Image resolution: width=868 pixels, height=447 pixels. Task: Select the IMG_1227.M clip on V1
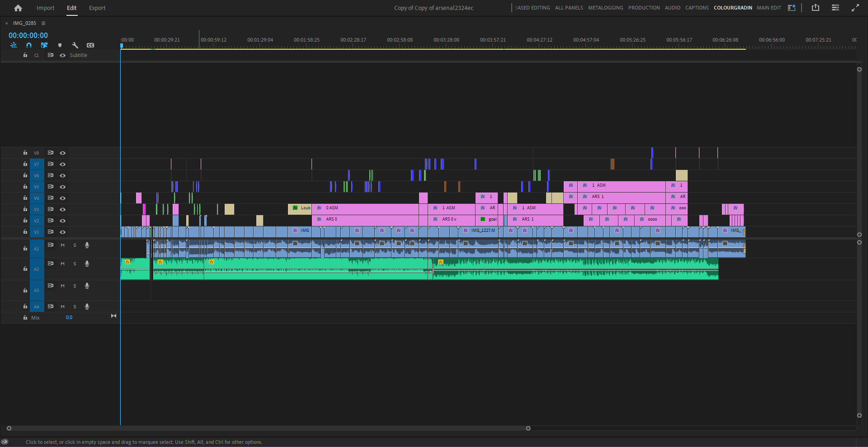point(478,232)
